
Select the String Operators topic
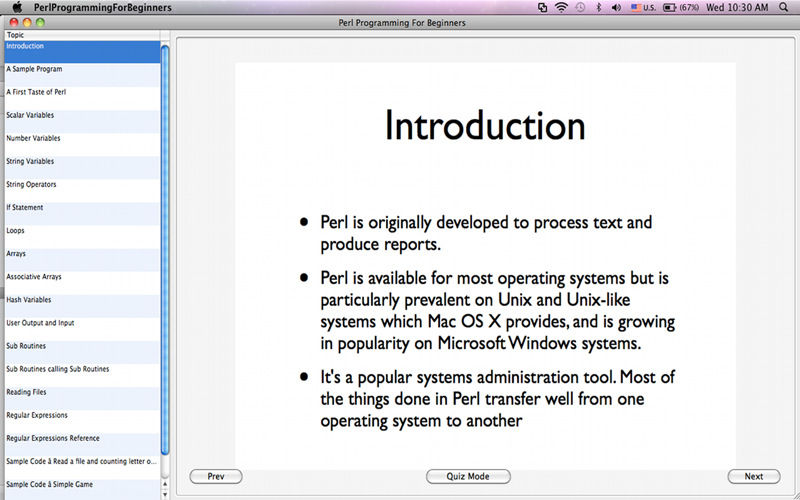point(82,190)
